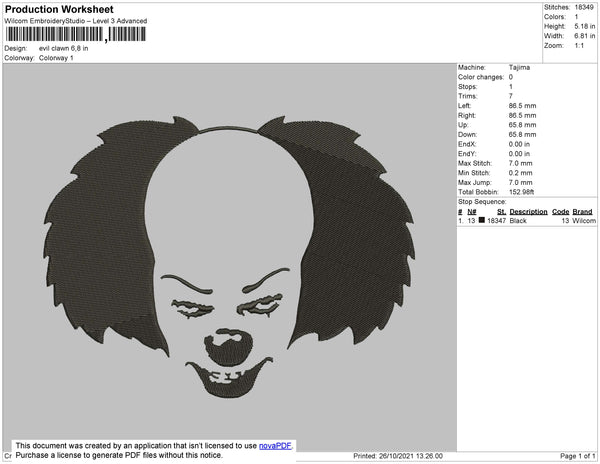Screen dimensions: 600x464
Task: Select the Width value 6.81 in
Action: click(x=584, y=36)
